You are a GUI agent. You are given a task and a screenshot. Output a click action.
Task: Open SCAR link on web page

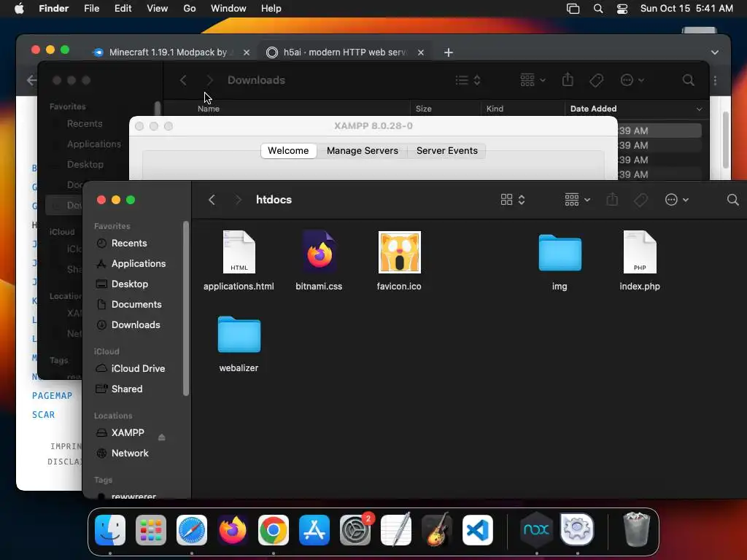tap(43, 415)
